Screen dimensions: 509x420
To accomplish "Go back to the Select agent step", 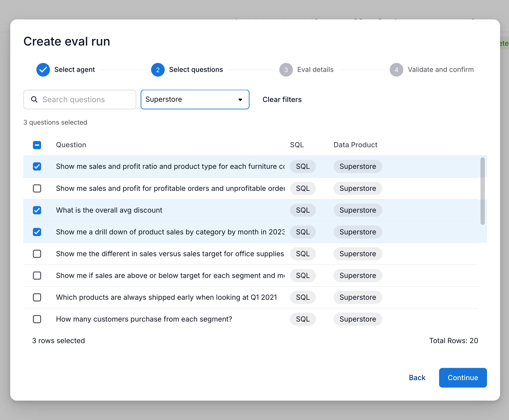I will [74, 70].
